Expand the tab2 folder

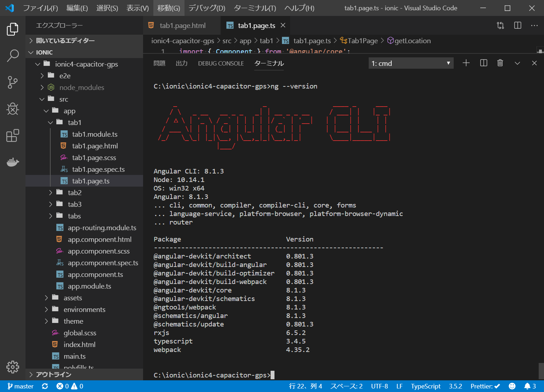tap(75, 193)
